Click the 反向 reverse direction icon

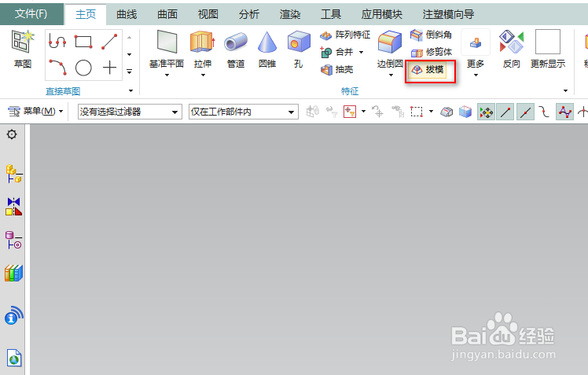(x=512, y=42)
